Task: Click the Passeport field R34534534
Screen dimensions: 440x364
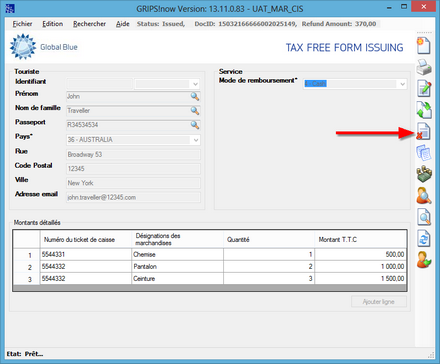Action: 133,125
